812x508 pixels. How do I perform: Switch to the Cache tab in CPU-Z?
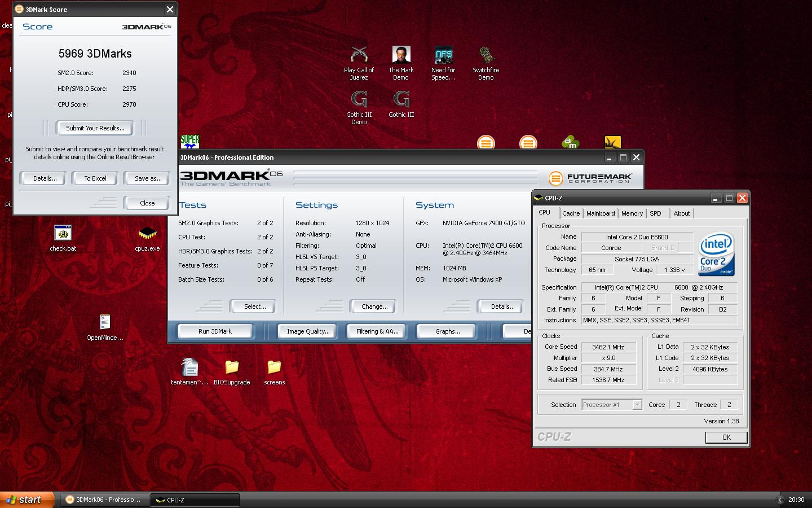[571, 213]
